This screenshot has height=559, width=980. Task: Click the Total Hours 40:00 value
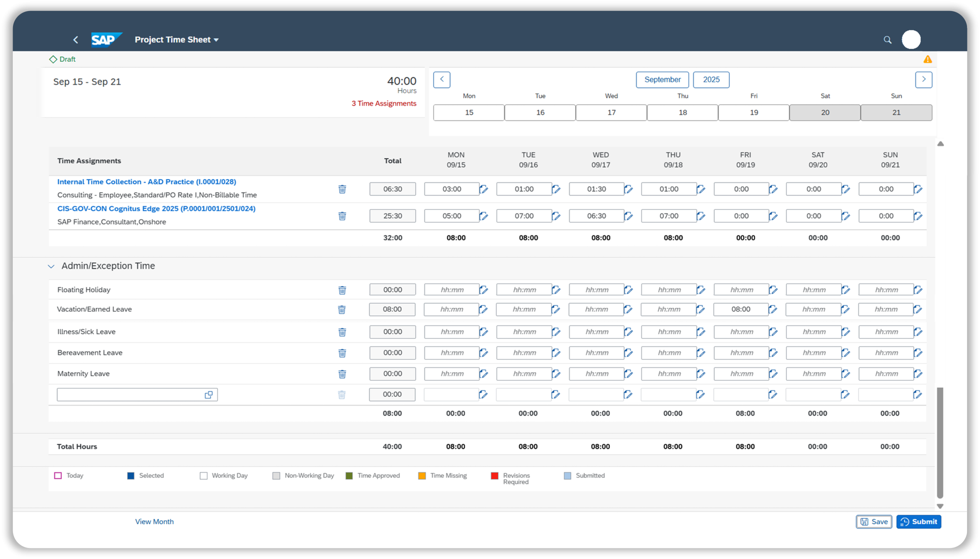click(392, 446)
